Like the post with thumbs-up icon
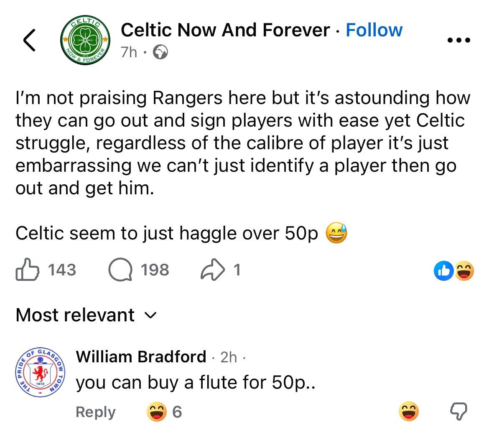 tap(28, 270)
